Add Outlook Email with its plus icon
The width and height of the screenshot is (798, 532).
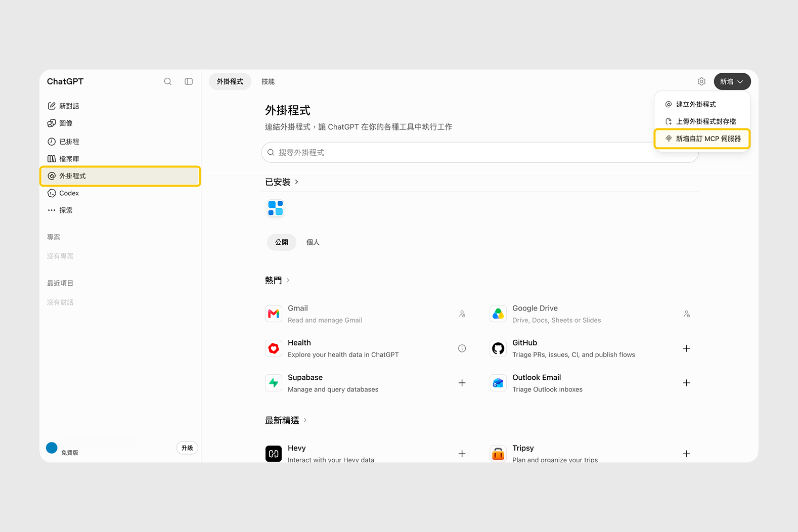coord(686,383)
